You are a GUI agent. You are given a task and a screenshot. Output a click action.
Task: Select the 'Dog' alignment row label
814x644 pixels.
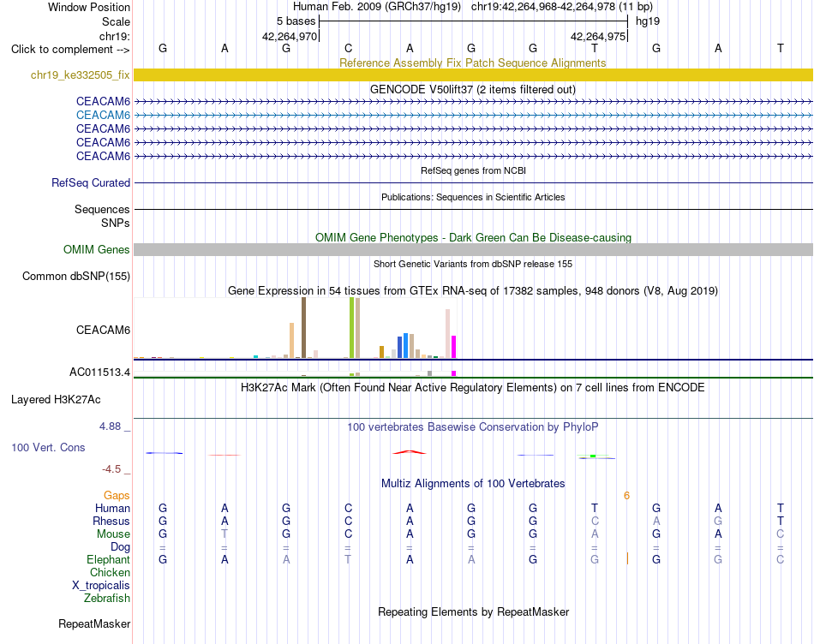(x=120, y=547)
